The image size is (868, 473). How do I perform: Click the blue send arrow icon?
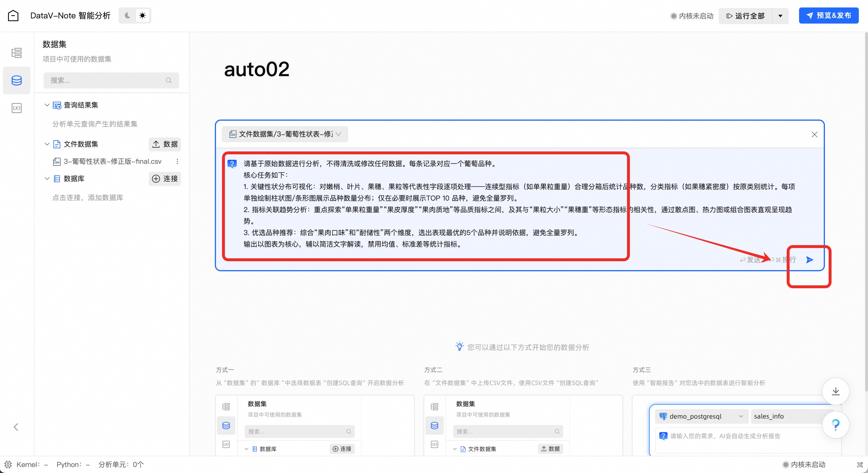(x=809, y=259)
